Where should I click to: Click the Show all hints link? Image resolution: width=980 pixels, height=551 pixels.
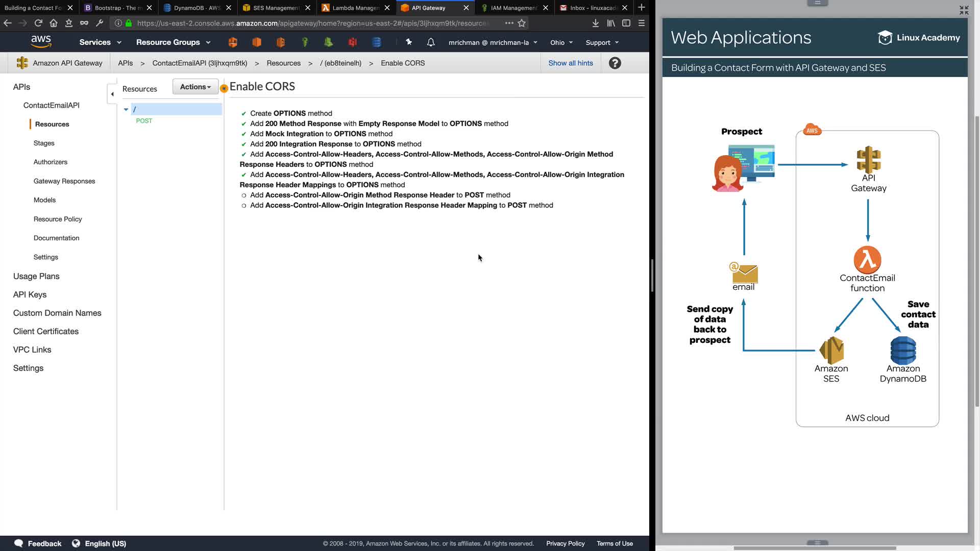click(570, 63)
